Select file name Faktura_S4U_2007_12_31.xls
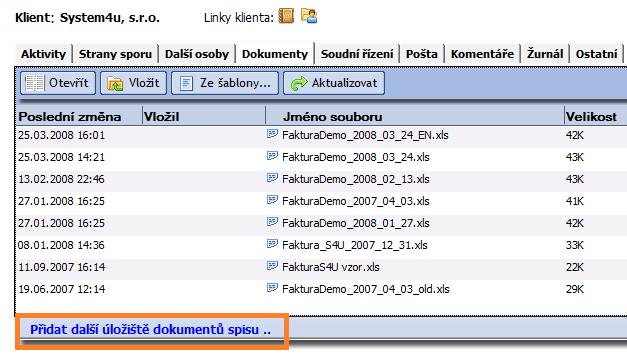Screen dimensions: 627x361 (355, 245)
